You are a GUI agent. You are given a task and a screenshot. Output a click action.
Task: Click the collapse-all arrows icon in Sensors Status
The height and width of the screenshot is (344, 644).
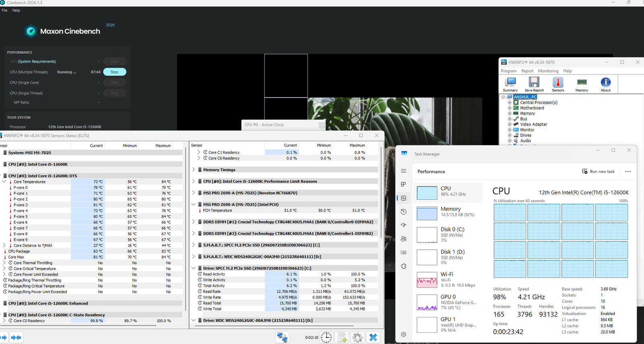[x=16, y=337]
